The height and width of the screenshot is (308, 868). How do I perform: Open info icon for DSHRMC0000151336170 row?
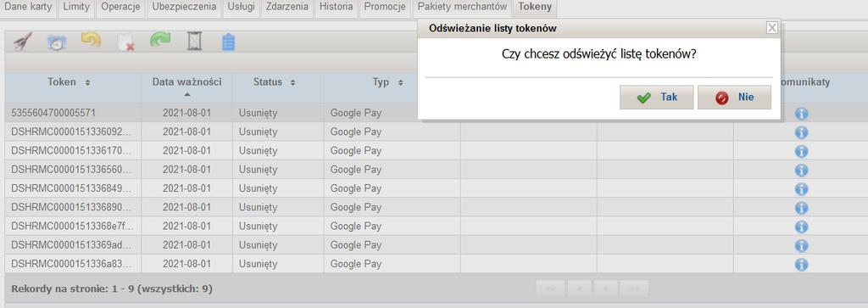click(x=801, y=151)
